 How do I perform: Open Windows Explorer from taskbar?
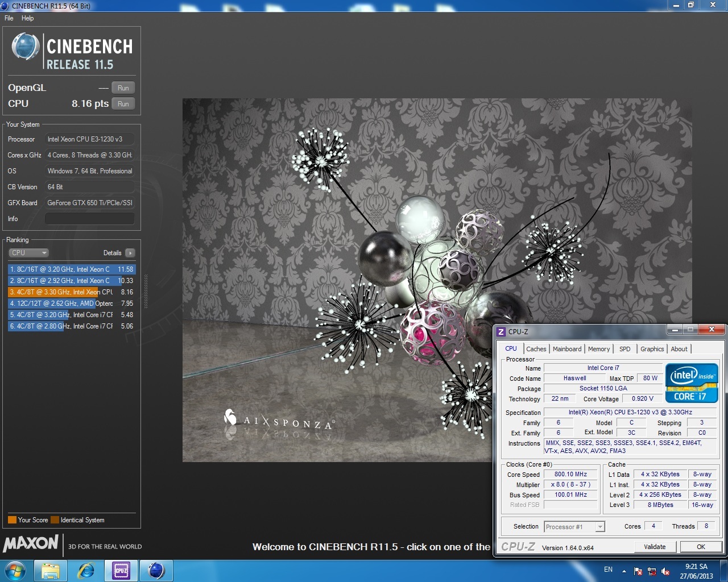(x=50, y=570)
